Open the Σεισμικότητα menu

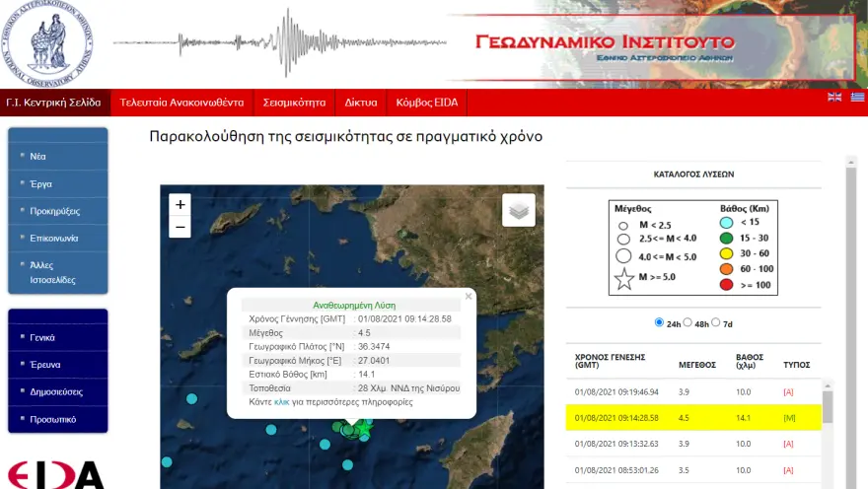pos(294,103)
